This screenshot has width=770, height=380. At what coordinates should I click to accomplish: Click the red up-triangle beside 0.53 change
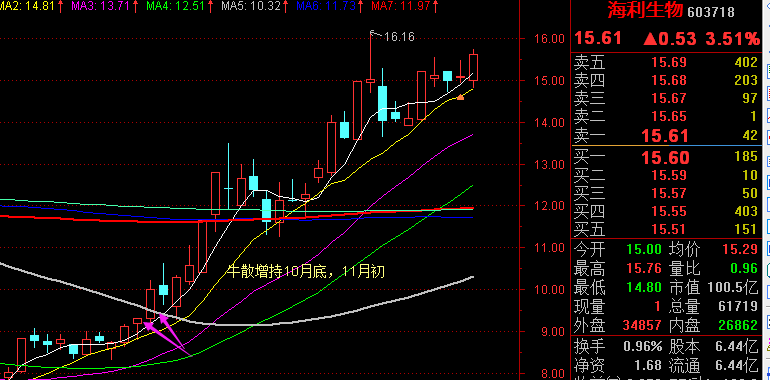[650, 38]
